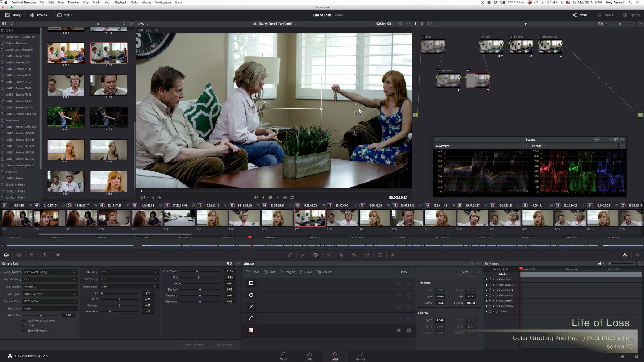This screenshot has height=362, width=644.
Task: Open the Motion Effects star icon
Action: [x=58, y=255]
